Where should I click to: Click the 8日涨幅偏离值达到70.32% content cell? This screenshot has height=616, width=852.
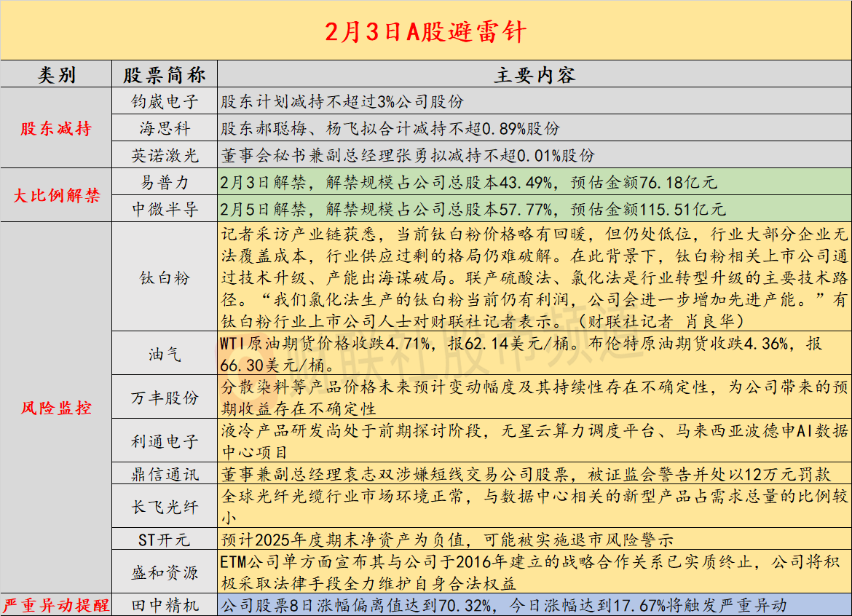click(535, 605)
